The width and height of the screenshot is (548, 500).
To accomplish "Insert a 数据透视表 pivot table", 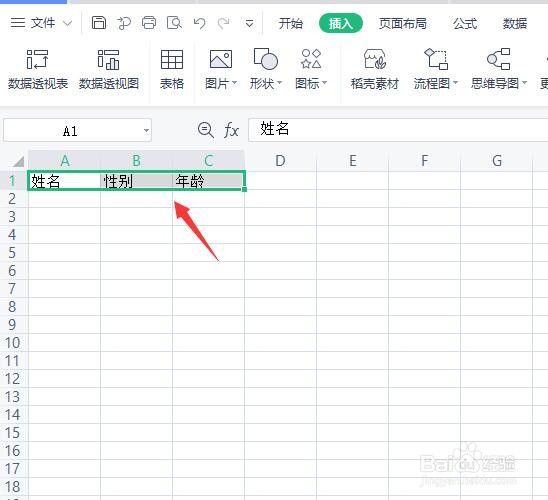I will (38, 69).
